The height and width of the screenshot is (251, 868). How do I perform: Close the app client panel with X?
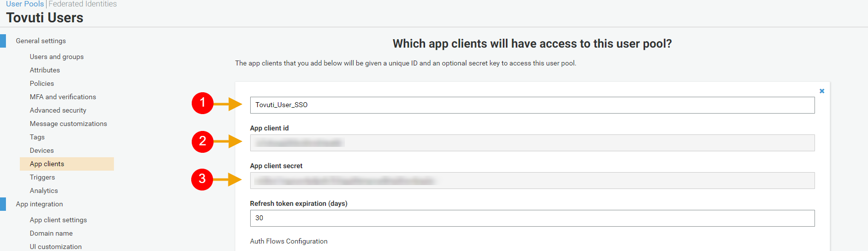821,91
